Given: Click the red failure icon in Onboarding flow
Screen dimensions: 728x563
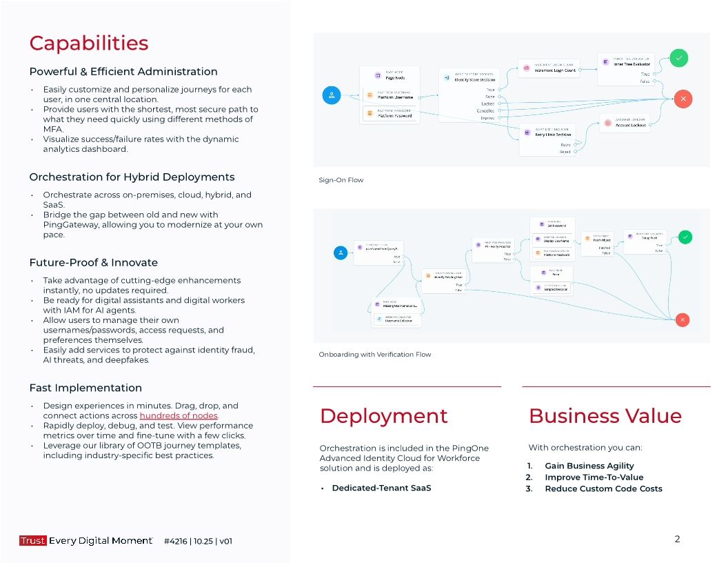Looking at the screenshot, I should click(682, 319).
